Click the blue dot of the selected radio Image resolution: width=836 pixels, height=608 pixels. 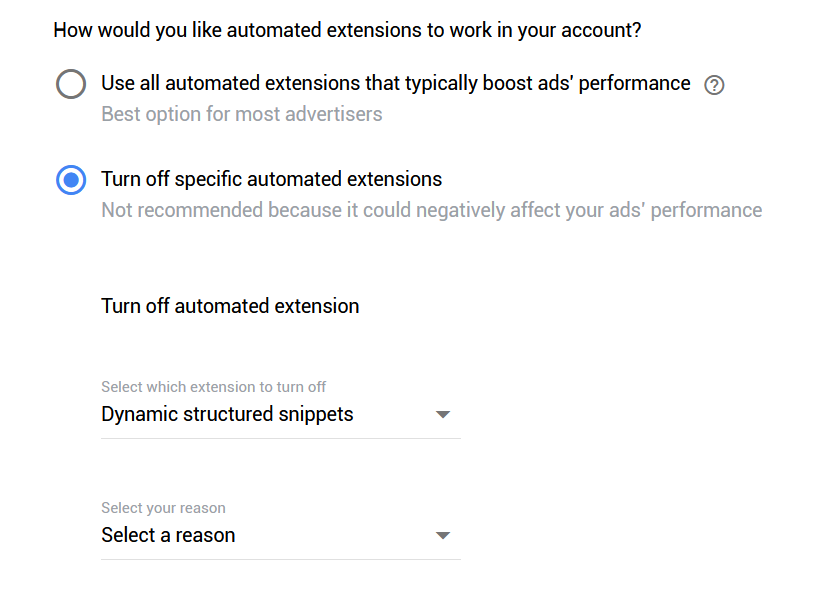click(x=71, y=181)
